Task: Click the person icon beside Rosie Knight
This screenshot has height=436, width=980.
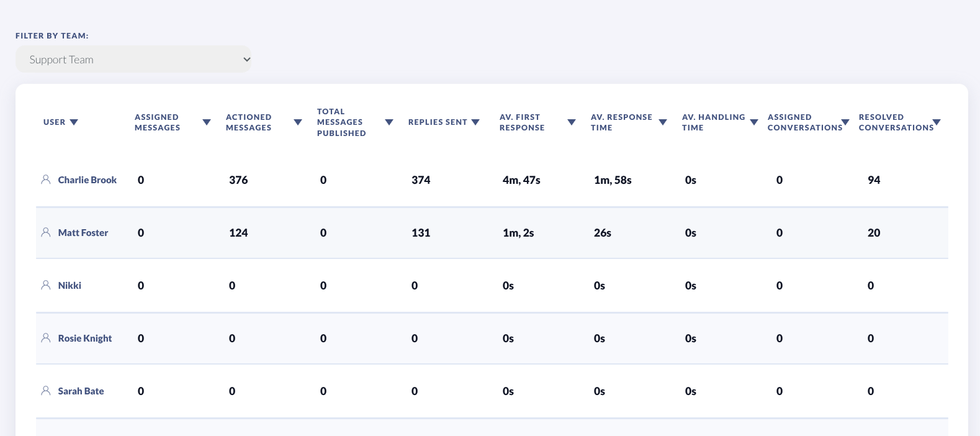Action: pos(45,338)
